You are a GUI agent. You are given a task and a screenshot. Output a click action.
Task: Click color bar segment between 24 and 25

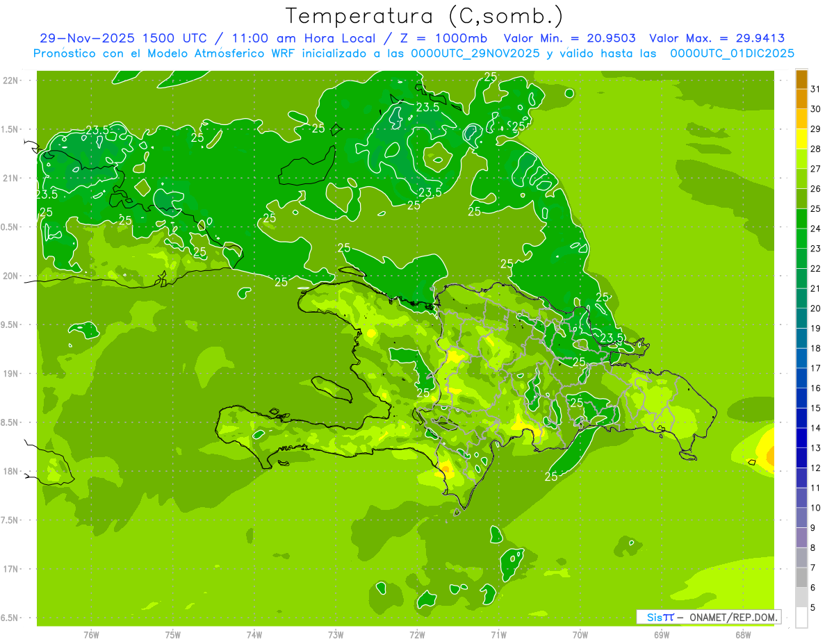801,219
